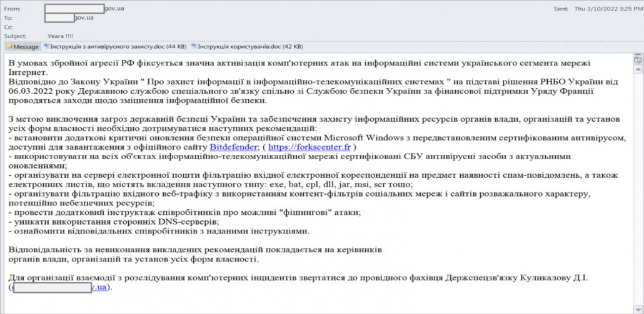The width and height of the screenshot is (644, 314).
Task: Click the scrollbar down arrow at the bottom
Action: (x=638, y=308)
